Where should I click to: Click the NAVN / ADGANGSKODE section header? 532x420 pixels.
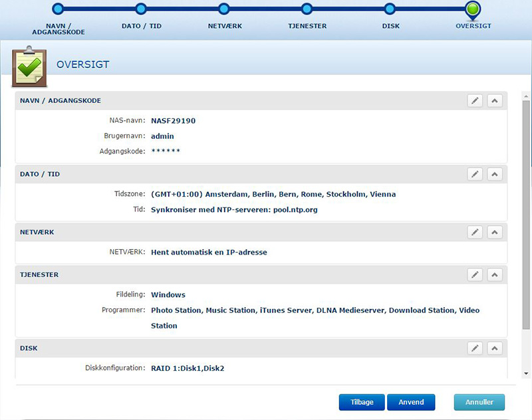(x=261, y=100)
